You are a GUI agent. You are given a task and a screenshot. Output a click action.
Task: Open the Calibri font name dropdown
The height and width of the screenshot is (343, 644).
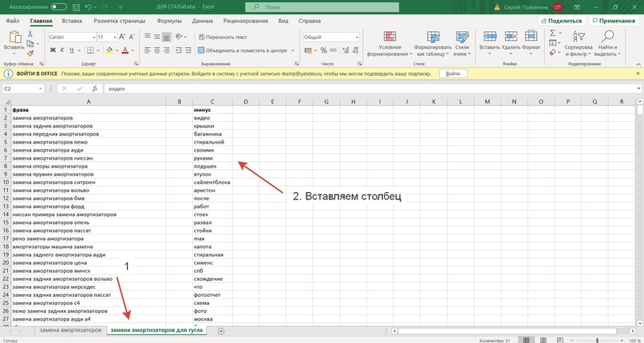(93, 37)
